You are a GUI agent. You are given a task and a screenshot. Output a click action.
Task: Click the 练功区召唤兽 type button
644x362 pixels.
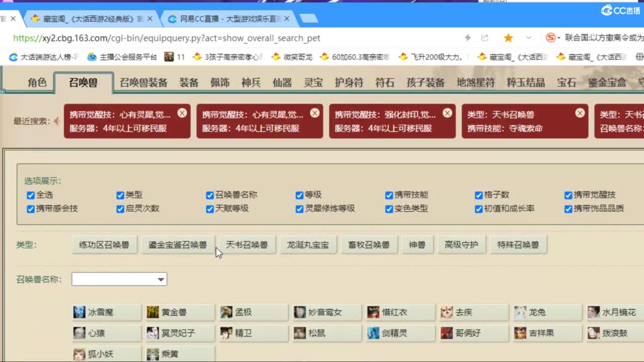104,245
